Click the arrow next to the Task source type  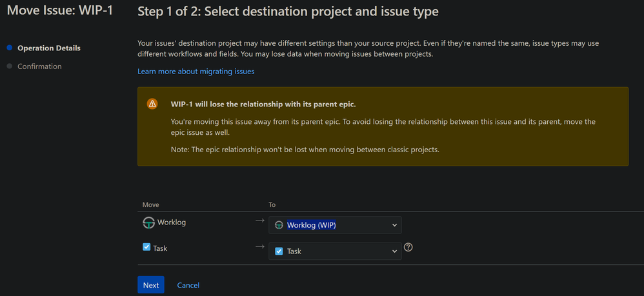(259, 246)
